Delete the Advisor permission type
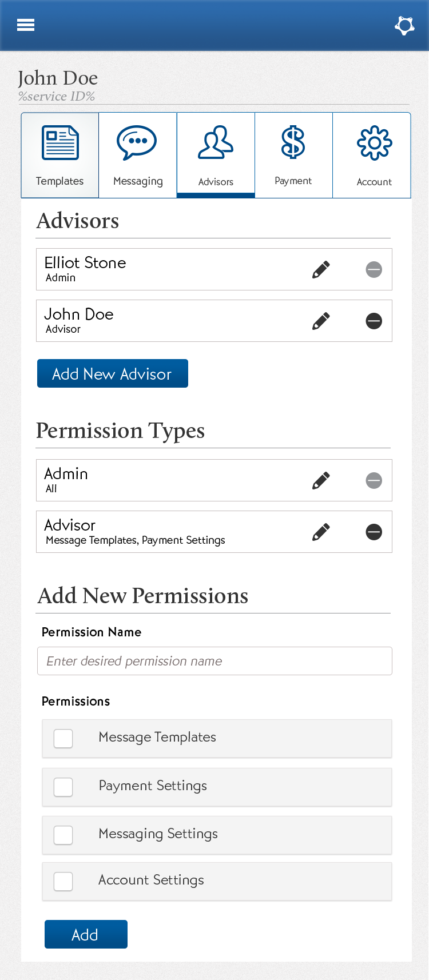Screen dimensions: 429x980 374,532
